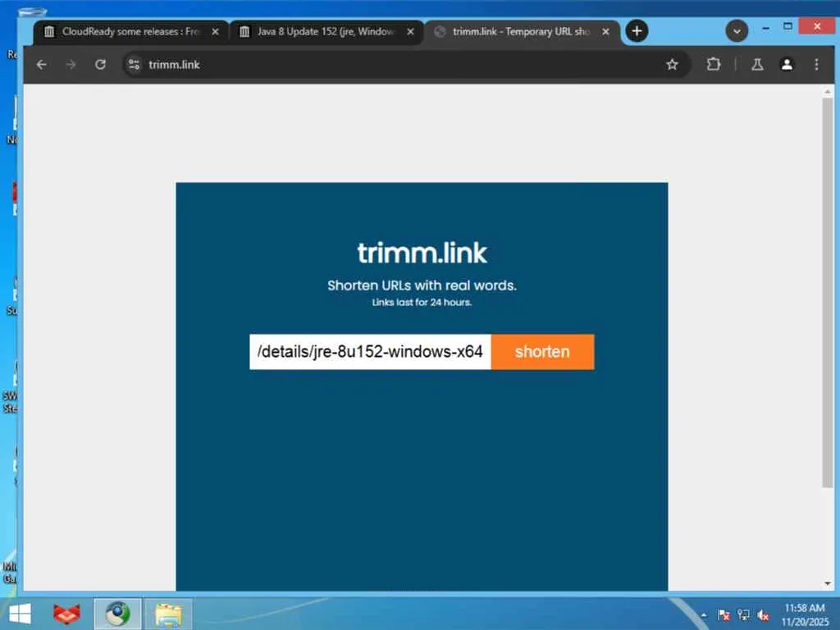This screenshot has height=630, width=840.
Task: Click the scrollbar up arrow
Action: click(x=828, y=92)
